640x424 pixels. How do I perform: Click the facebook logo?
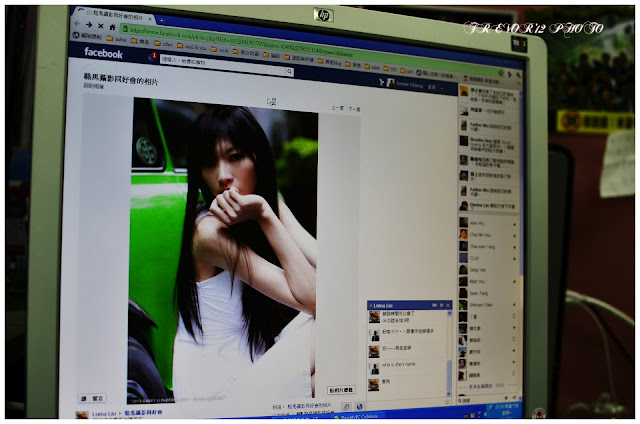pos(103,53)
